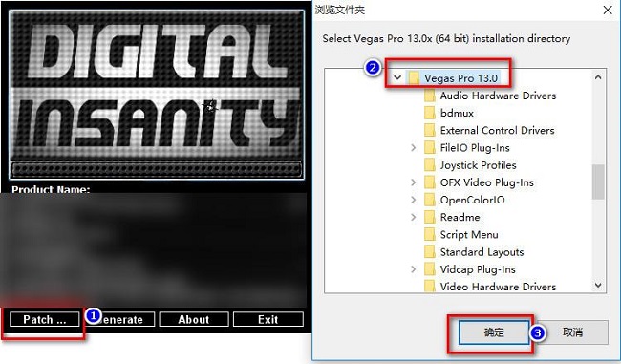Click the folder list scroll down arrow
621x364 pixels.
click(x=598, y=285)
